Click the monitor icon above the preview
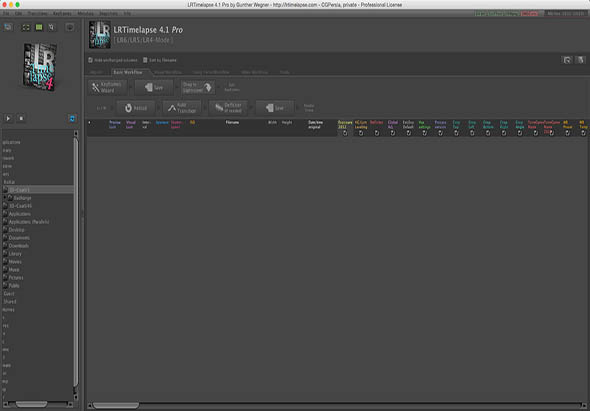Screen dimensions: 590x411 tap(70, 27)
